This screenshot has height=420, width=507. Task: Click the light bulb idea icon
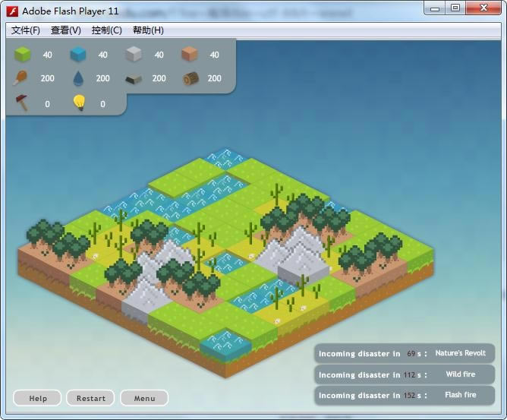(x=78, y=103)
